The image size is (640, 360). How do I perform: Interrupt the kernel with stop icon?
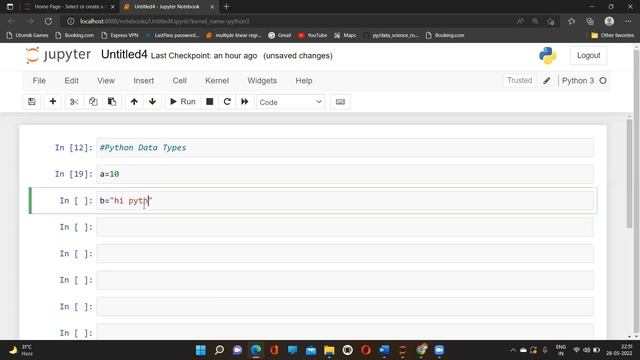209,102
